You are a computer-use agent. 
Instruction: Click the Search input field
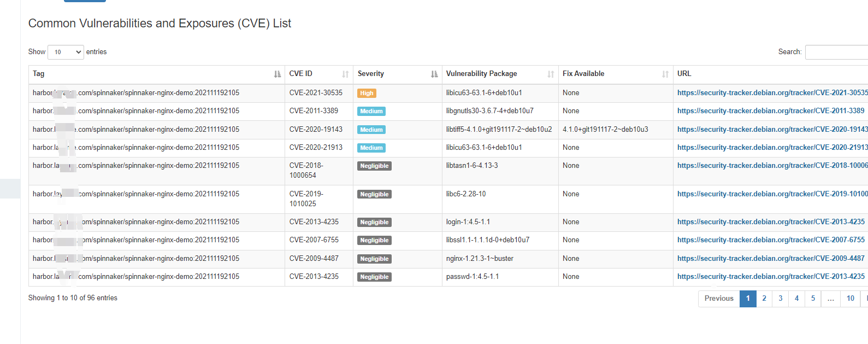836,52
